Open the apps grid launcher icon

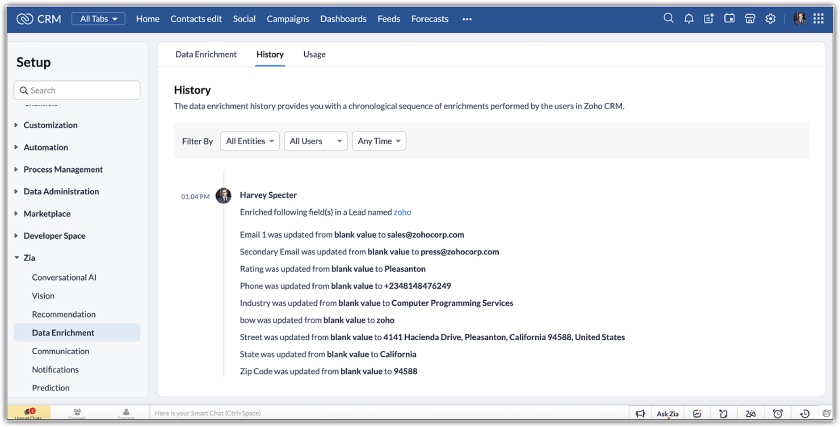[818, 19]
